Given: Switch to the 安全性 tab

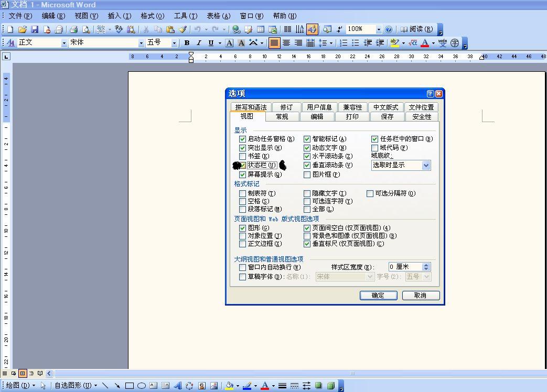Looking at the screenshot, I should (422, 117).
